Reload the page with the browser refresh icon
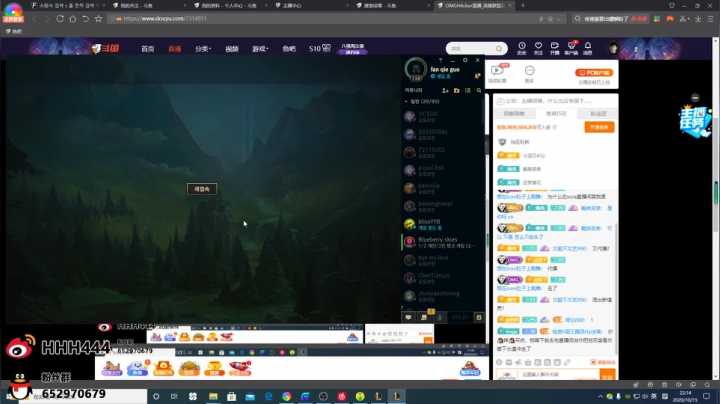The height and width of the screenshot is (404, 720). [60, 19]
